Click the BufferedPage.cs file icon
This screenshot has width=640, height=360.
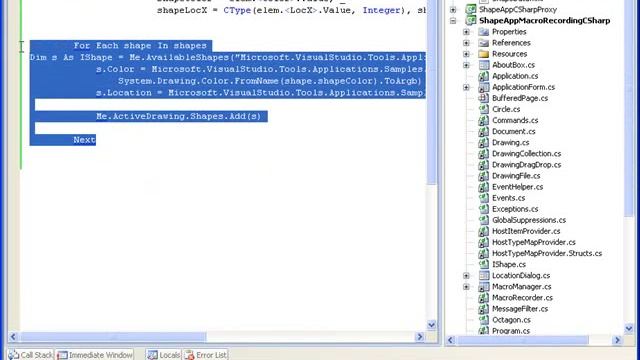[x=484, y=98]
